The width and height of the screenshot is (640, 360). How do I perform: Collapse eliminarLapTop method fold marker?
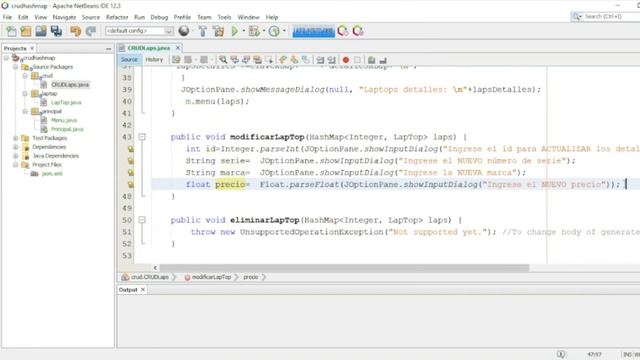[x=142, y=220]
